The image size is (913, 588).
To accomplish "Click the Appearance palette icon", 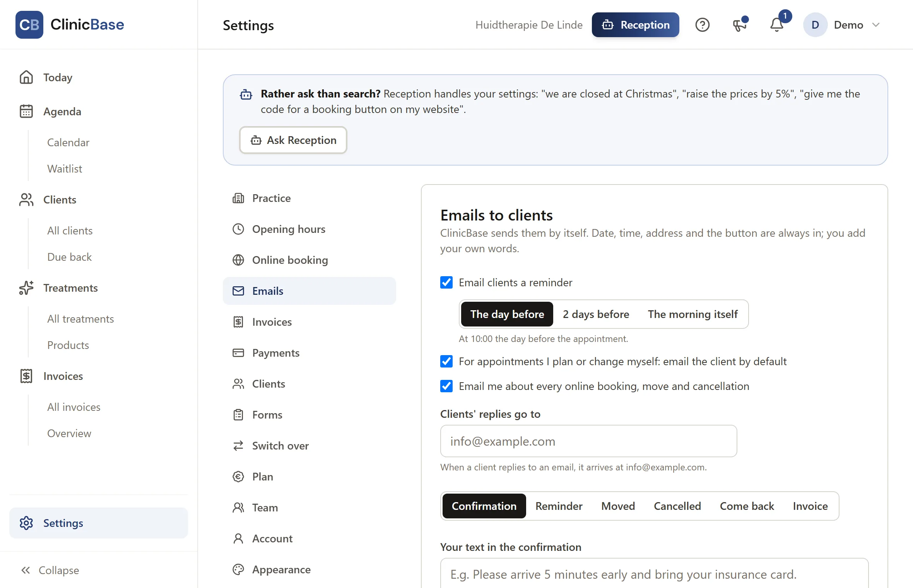I will 238,569.
